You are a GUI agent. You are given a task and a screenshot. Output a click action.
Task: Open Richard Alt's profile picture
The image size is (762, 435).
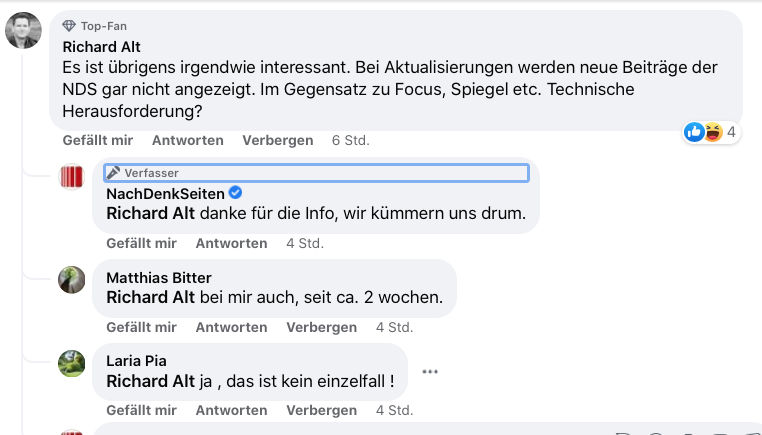[x=23, y=30]
